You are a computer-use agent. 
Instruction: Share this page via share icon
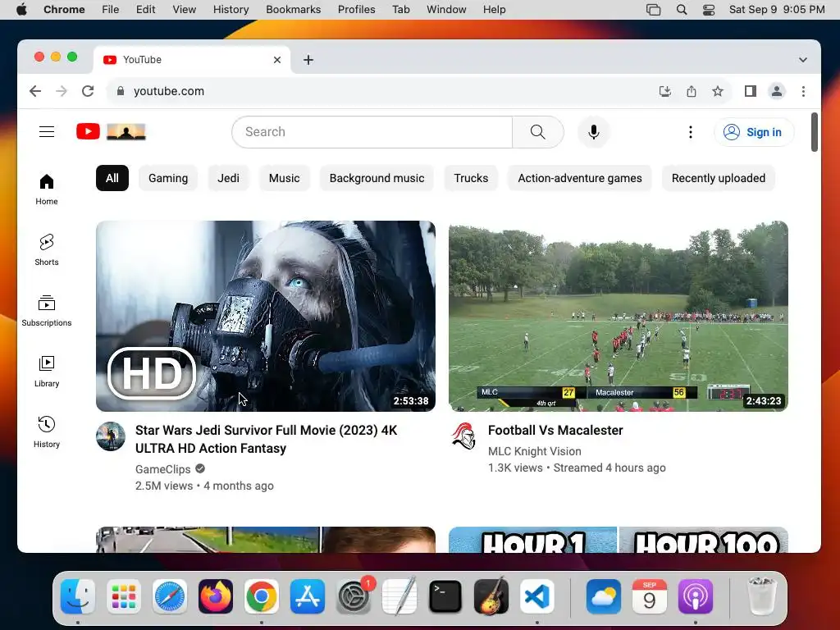coord(692,91)
